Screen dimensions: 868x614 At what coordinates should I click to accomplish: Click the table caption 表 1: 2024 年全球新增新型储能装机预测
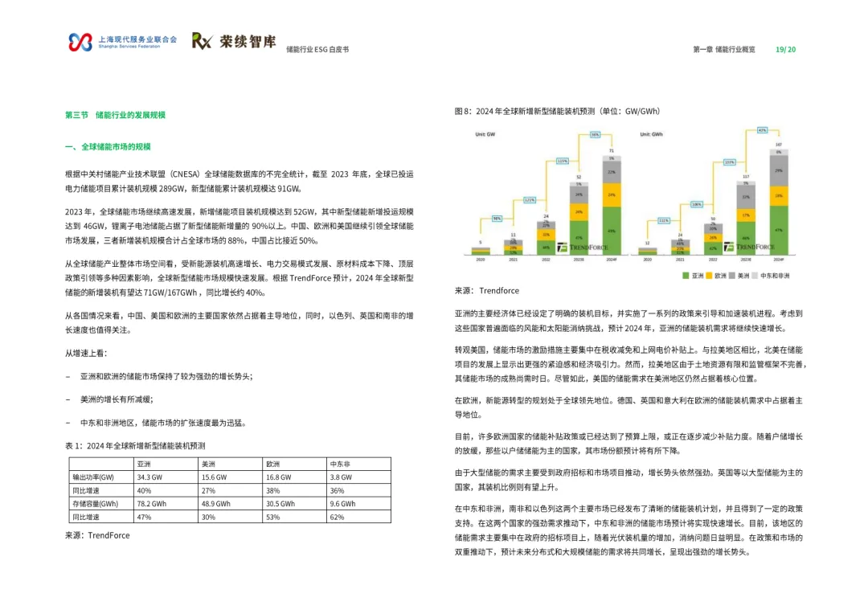[135, 446]
